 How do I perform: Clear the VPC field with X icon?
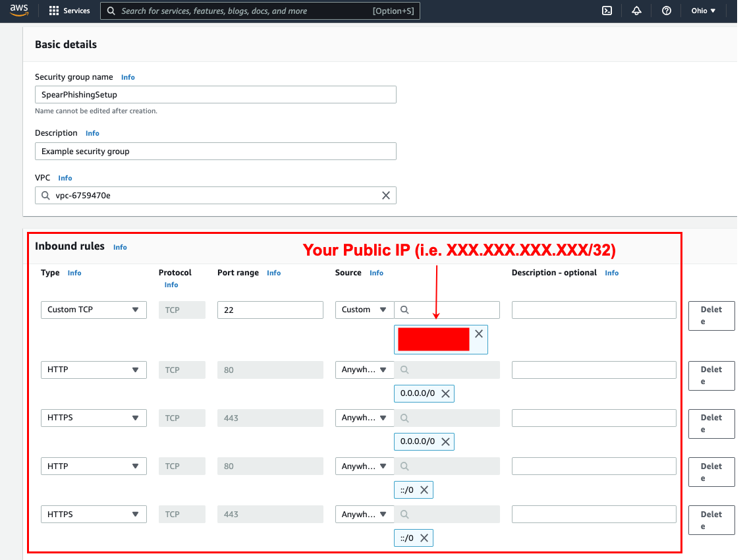[386, 195]
